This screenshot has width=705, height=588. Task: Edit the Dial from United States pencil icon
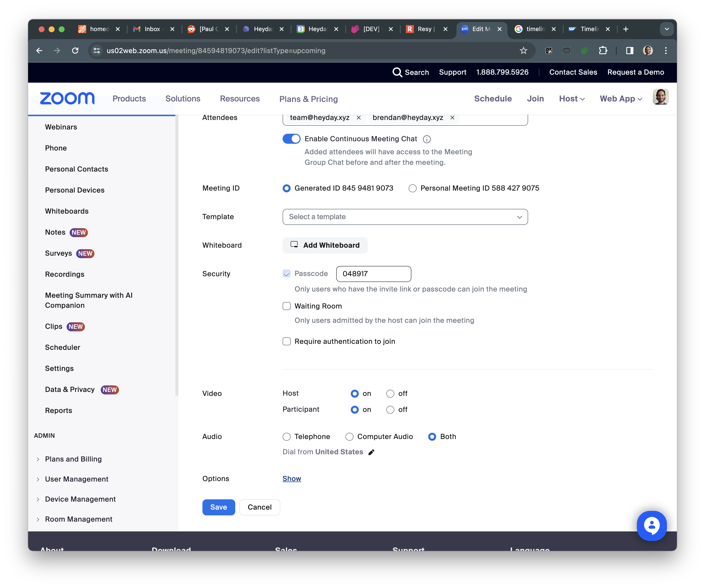[x=371, y=452]
